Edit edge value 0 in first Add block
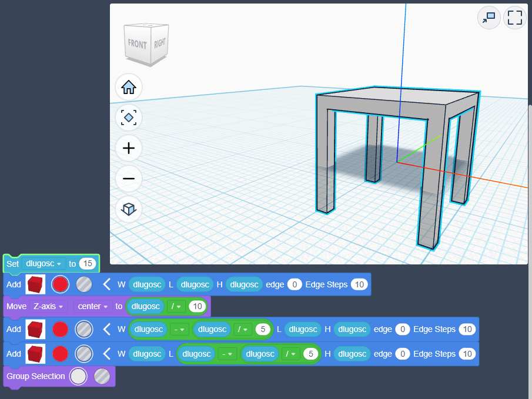 click(295, 284)
